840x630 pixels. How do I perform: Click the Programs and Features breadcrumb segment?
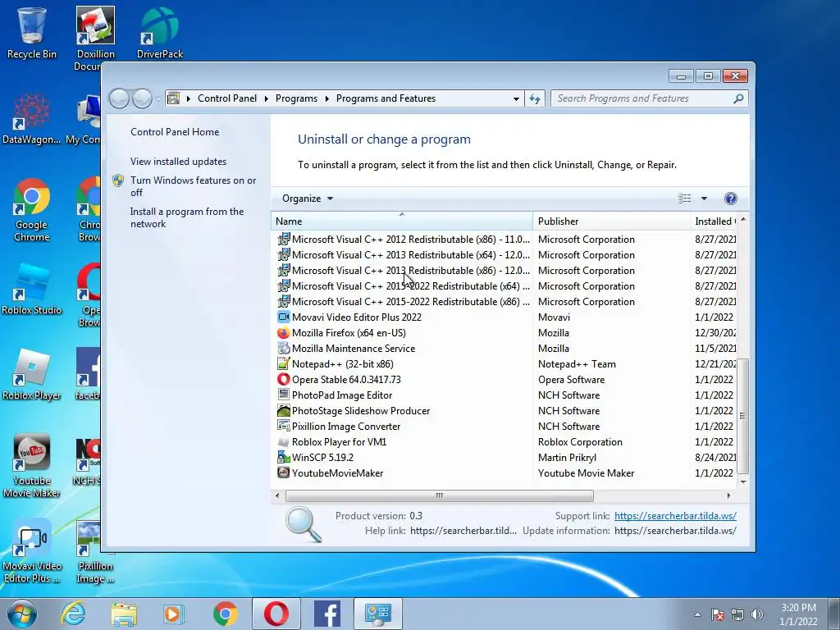click(386, 98)
